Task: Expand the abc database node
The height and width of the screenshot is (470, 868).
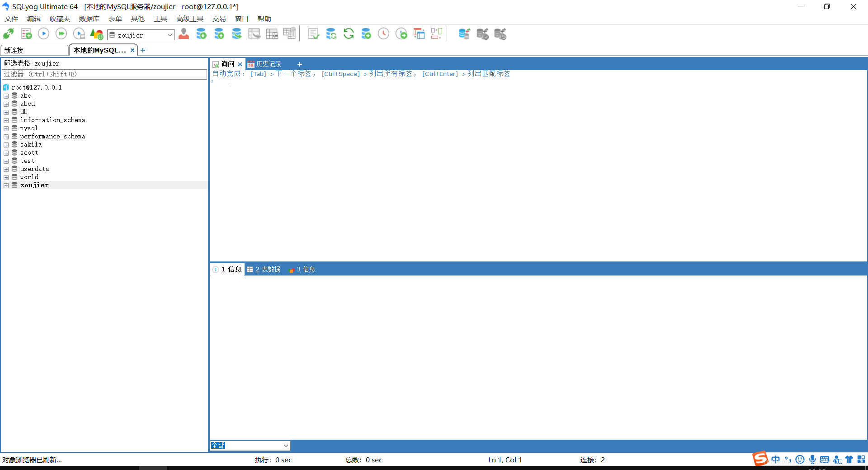Action: 6,96
